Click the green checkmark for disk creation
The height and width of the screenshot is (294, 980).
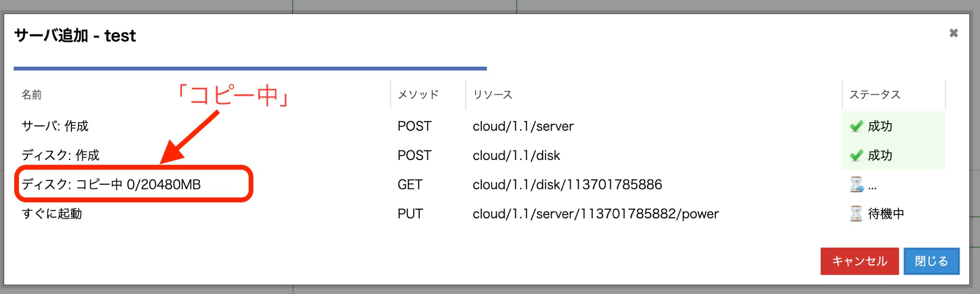[x=856, y=155]
